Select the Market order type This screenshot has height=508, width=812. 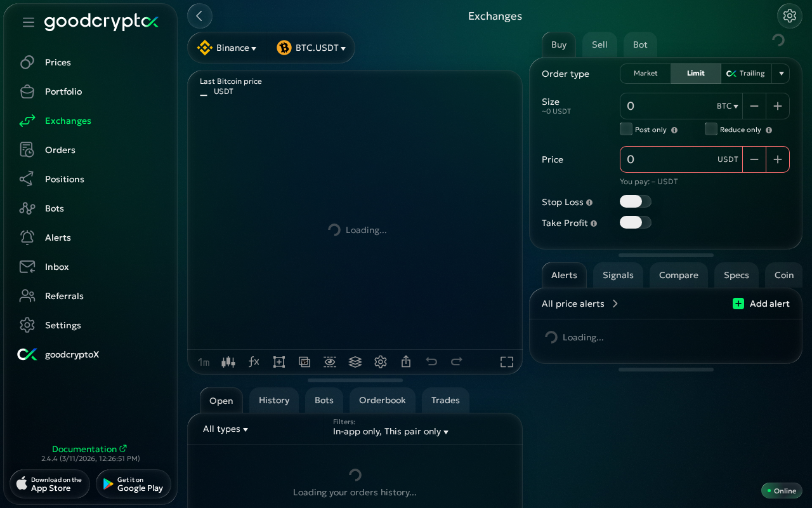646,74
